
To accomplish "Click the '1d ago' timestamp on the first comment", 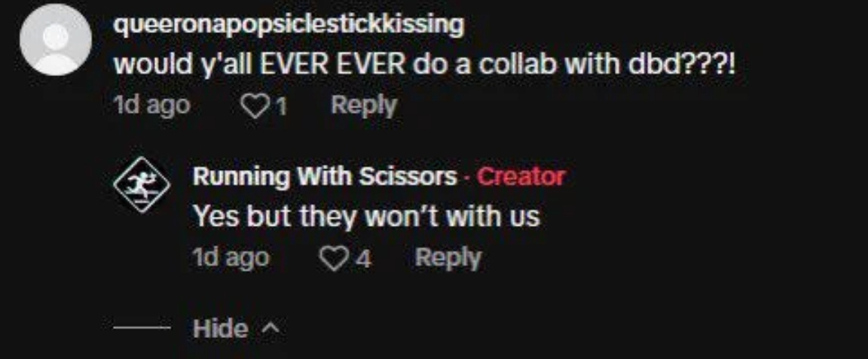I will point(151,105).
